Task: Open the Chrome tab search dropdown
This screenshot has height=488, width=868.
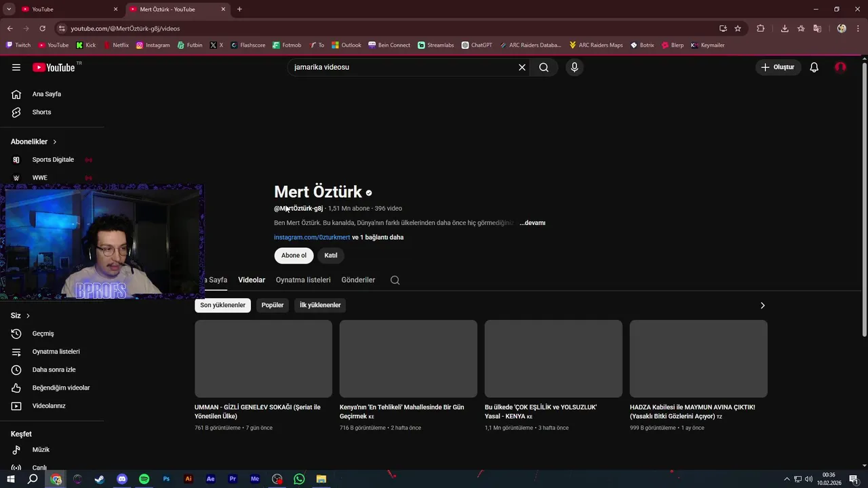Action: coord(9,9)
